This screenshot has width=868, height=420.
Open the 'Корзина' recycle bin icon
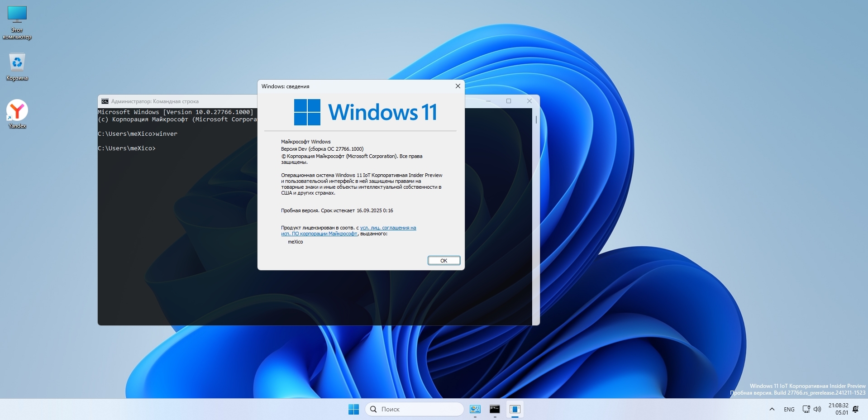[17, 67]
